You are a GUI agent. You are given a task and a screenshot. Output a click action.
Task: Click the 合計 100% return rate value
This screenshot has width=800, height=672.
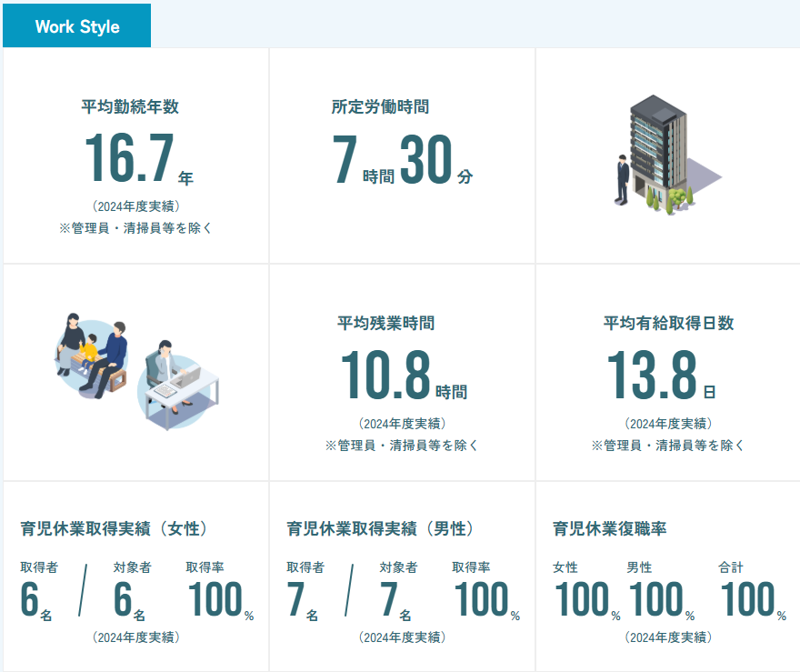coord(753,600)
